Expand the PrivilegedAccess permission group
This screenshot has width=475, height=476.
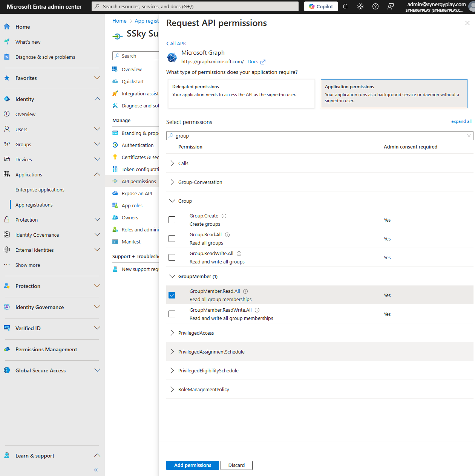point(172,333)
